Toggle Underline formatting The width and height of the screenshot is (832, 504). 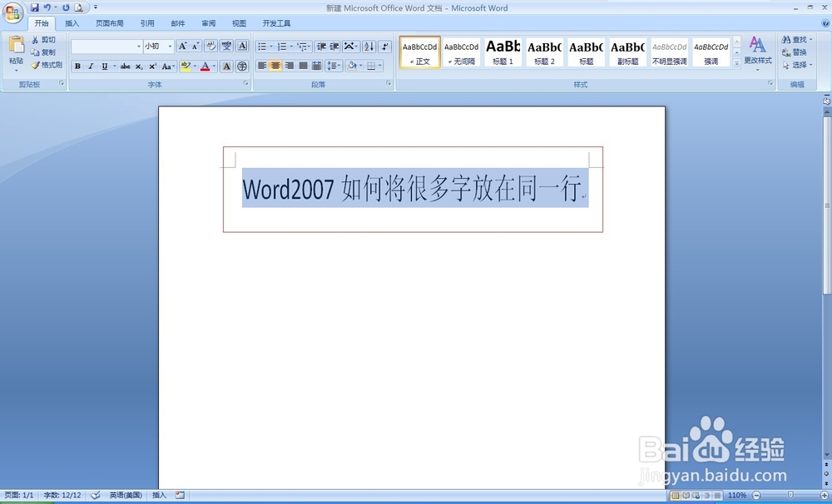105,67
